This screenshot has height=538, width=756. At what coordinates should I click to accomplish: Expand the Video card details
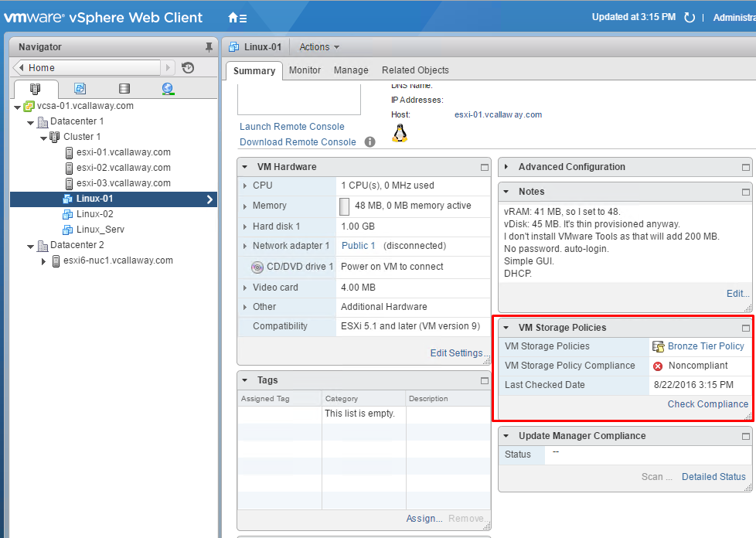245,288
